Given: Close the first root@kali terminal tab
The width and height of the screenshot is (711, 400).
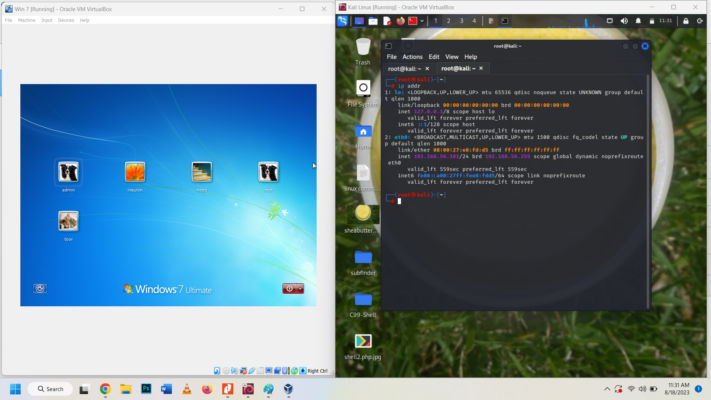Looking at the screenshot, I should 427,68.
